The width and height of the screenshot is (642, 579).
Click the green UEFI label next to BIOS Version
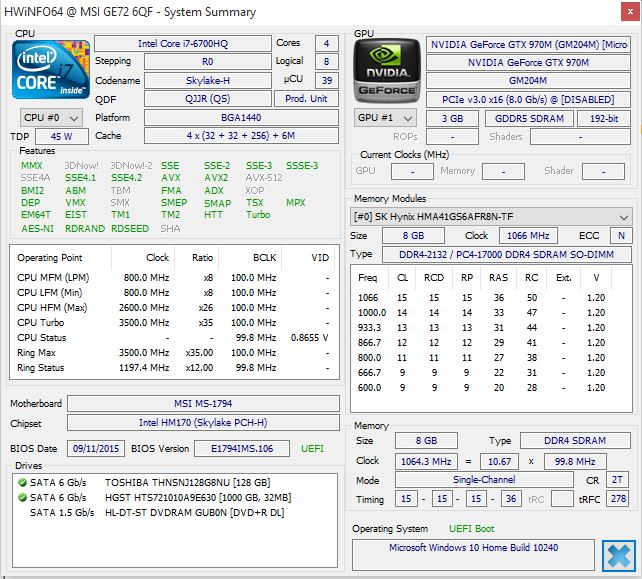tap(312, 449)
